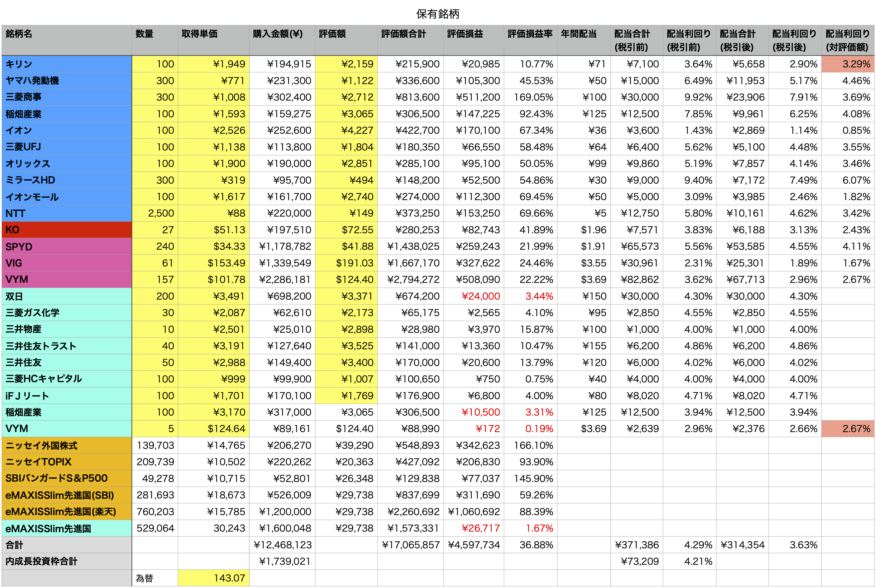The height and width of the screenshot is (588, 876).
Task: Select the ニッセイ外国株式 name cell
Action: tap(67, 445)
